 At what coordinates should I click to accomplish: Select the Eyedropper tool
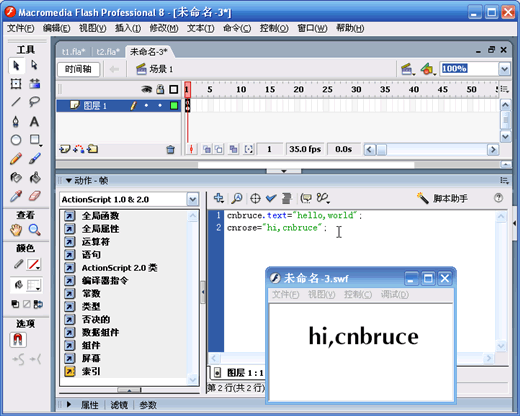pyautogui.click(x=16, y=196)
